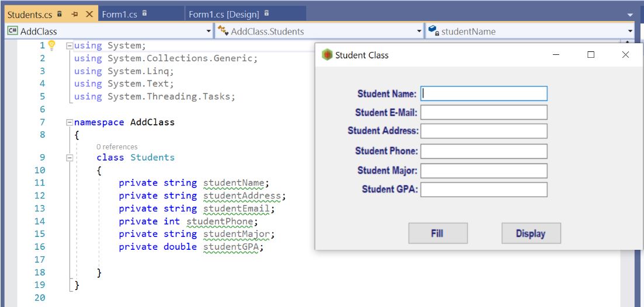Click the 'Student GPA:' label in the form
Image resolution: width=644 pixels, height=307 pixels.
(x=390, y=190)
